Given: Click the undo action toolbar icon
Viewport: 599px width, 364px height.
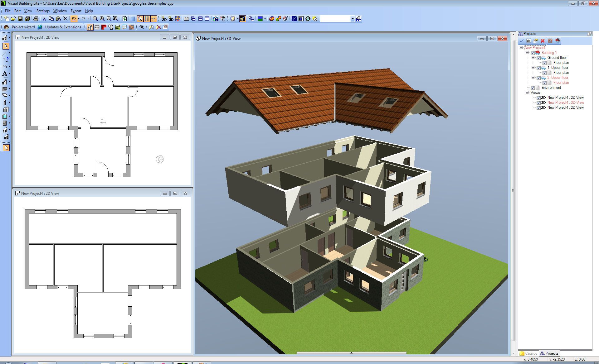Looking at the screenshot, I should (73, 19).
